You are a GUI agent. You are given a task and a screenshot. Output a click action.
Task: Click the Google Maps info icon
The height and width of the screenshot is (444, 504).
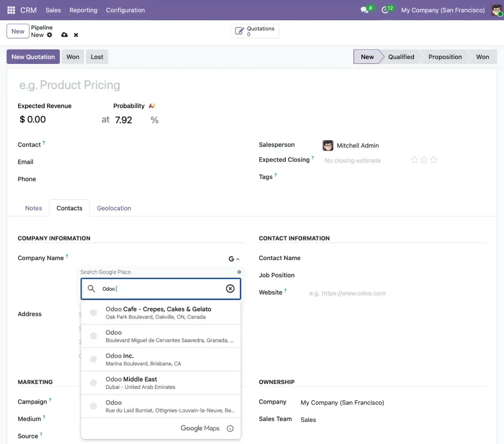coord(230,428)
